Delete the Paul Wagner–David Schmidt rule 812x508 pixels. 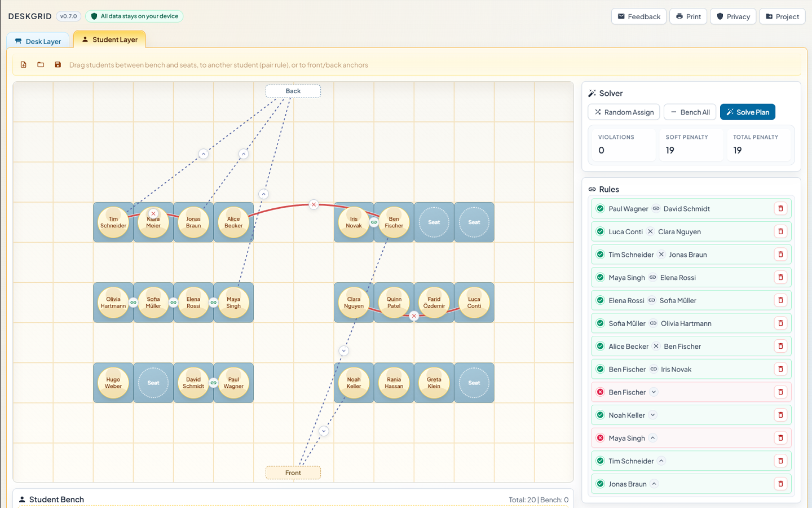[780, 208]
